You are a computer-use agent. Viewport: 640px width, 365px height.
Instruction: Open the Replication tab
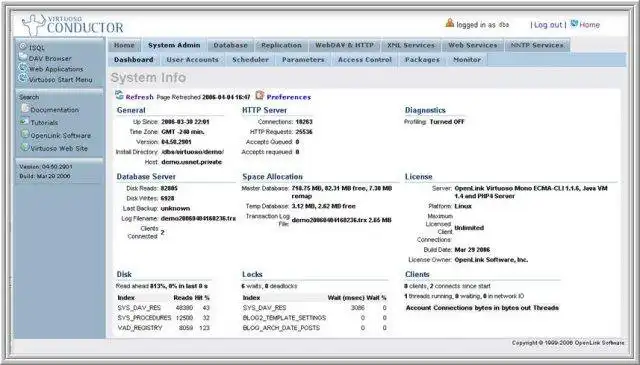281,45
